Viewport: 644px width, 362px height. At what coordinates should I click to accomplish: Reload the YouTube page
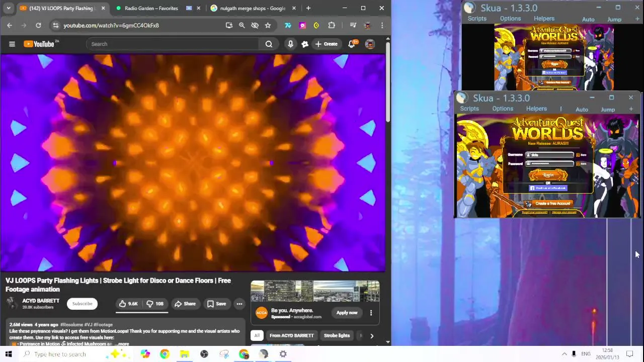tap(38, 25)
